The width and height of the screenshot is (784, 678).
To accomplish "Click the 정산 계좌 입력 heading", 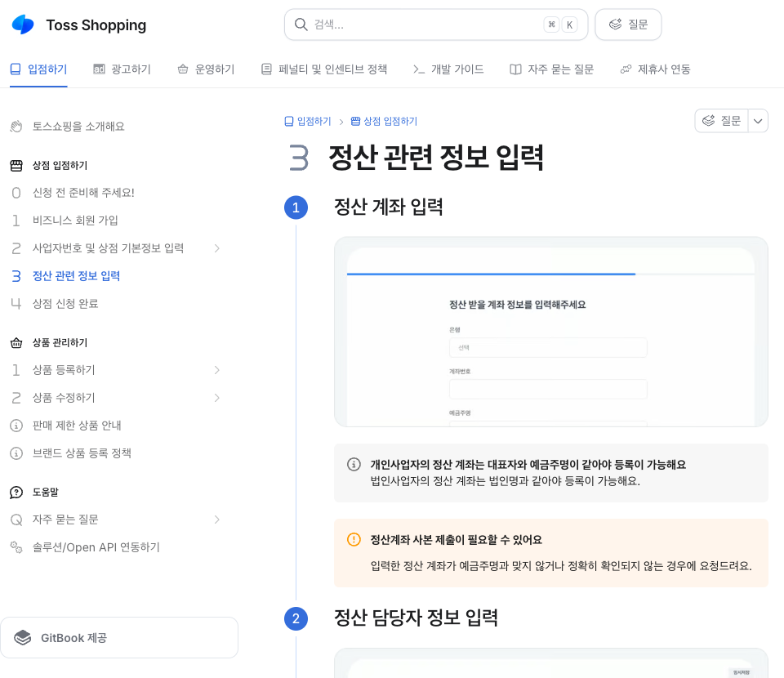I will pyautogui.click(x=389, y=207).
